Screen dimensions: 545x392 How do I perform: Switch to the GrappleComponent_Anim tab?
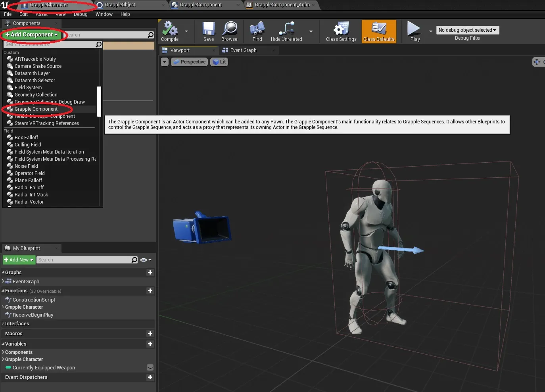pos(282,5)
